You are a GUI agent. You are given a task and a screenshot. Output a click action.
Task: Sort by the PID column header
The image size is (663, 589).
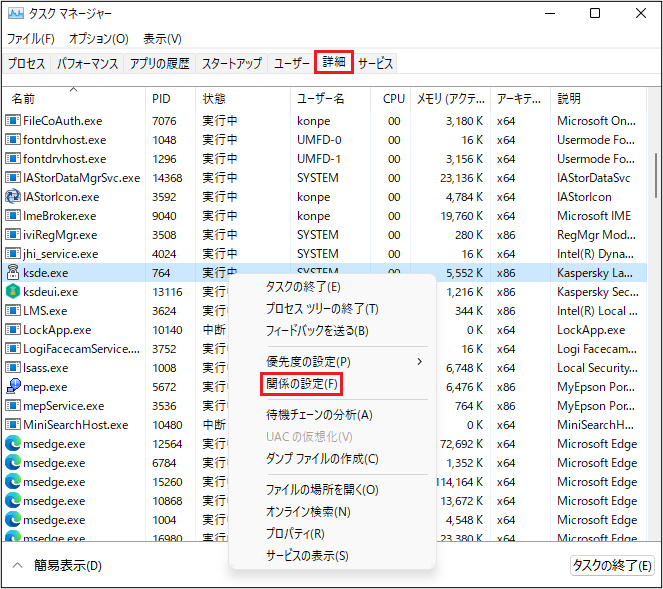pyautogui.click(x=170, y=99)
